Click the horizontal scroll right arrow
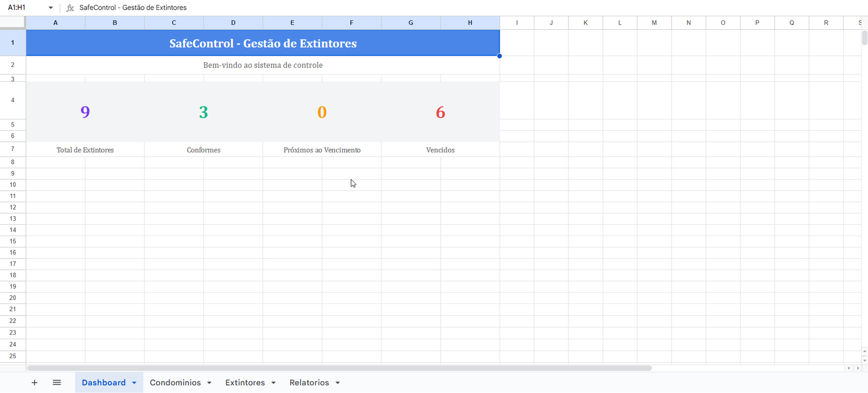 (858, 368)
